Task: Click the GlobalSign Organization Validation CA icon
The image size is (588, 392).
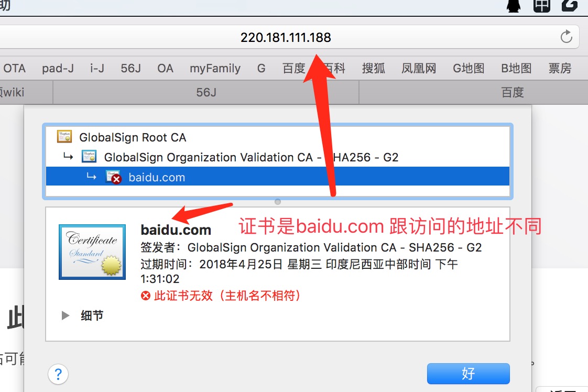Action: click(x=89, y=156)
